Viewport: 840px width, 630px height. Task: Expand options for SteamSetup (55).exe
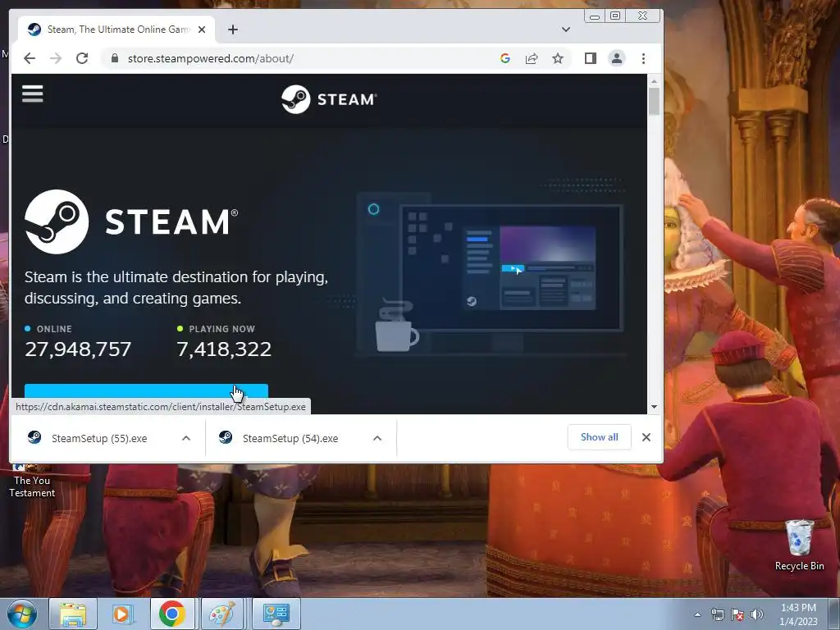point(186,438)
